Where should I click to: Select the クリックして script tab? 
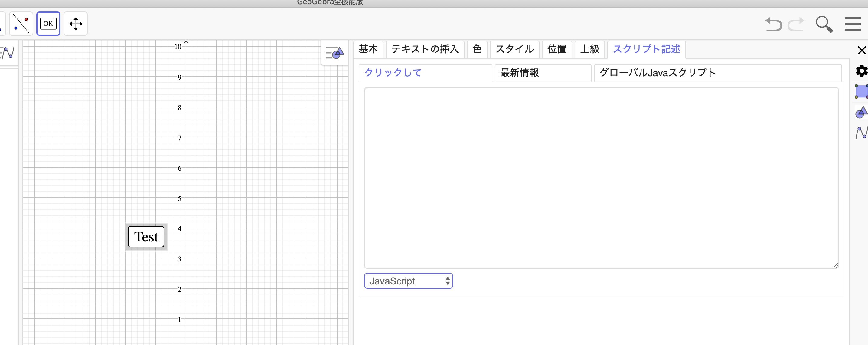pos(392,73)
